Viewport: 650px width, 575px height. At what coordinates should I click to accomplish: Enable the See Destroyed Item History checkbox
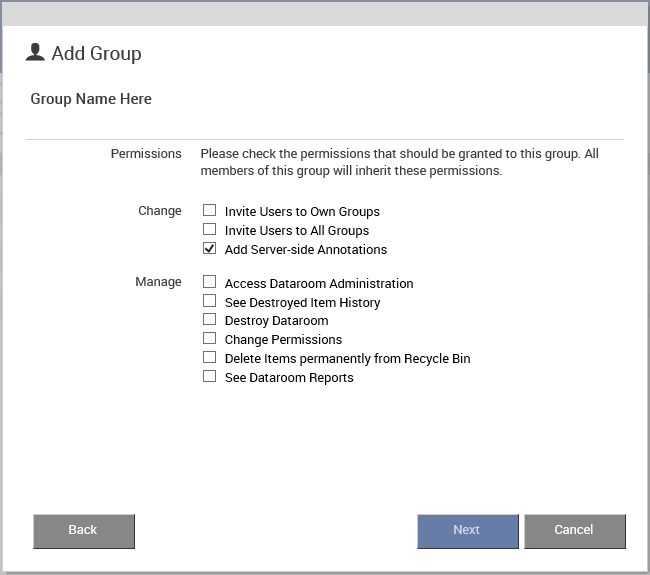pos(209,301)
